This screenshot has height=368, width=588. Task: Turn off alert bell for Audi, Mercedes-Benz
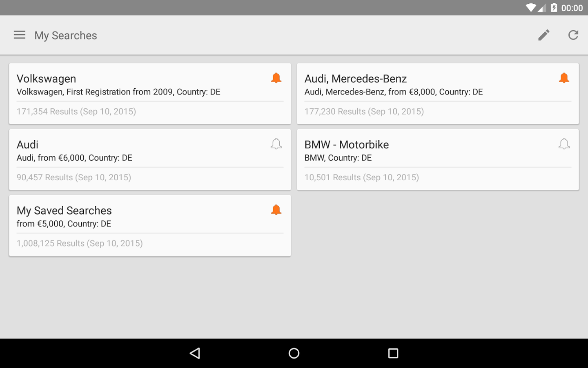pyautogui.click(x=564, y=78)
